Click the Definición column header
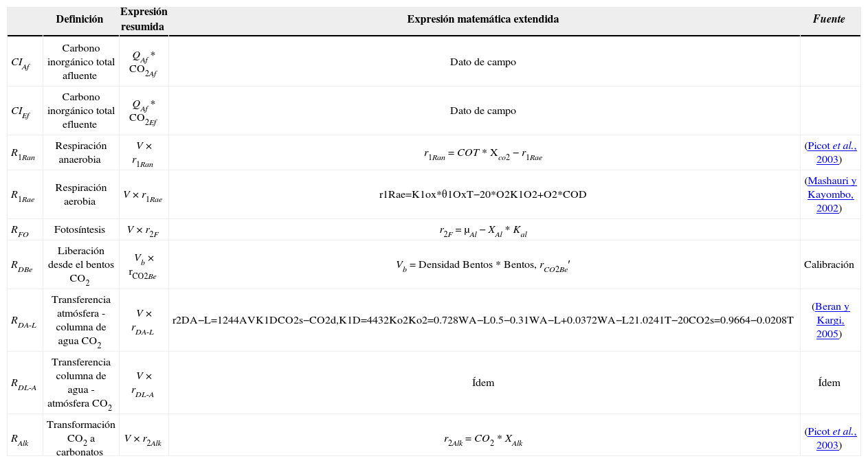Screen dimensions: 868x463 (80, 20)
